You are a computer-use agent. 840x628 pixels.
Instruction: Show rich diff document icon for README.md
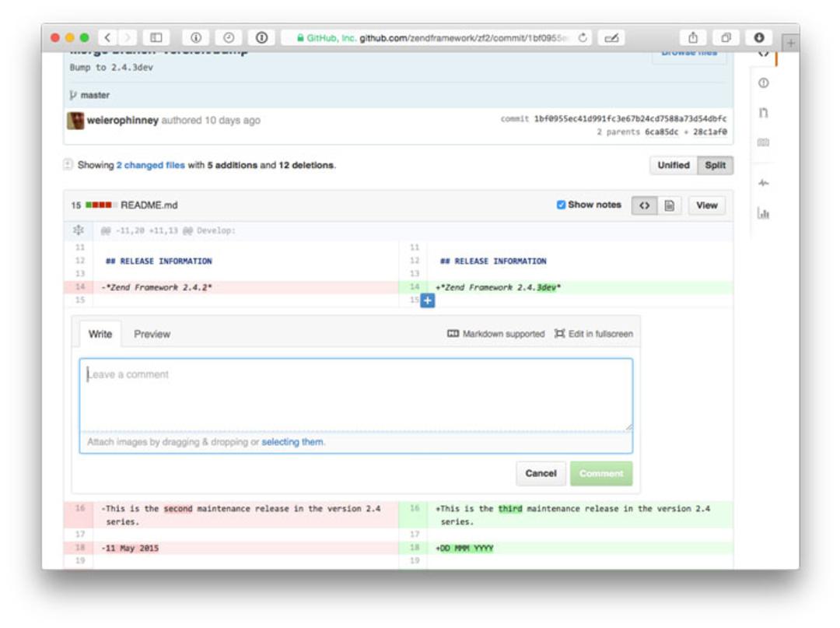(x=670, y=205)
